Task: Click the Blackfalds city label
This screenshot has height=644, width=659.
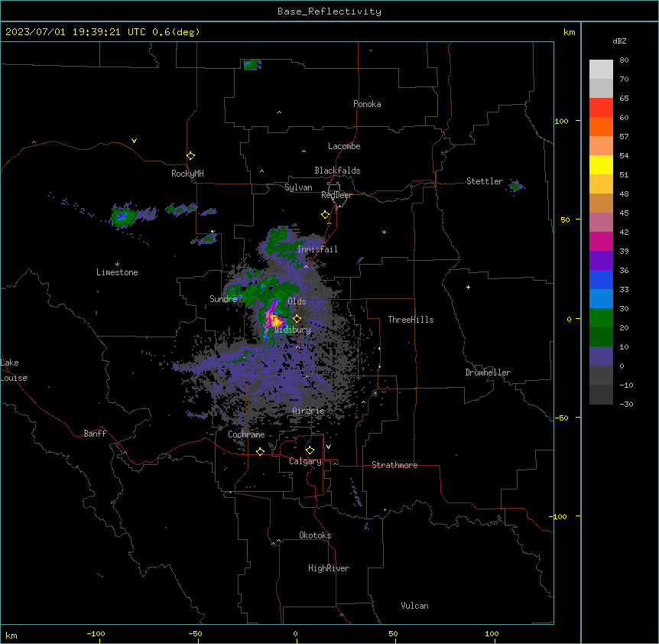Action: point(337,171)
